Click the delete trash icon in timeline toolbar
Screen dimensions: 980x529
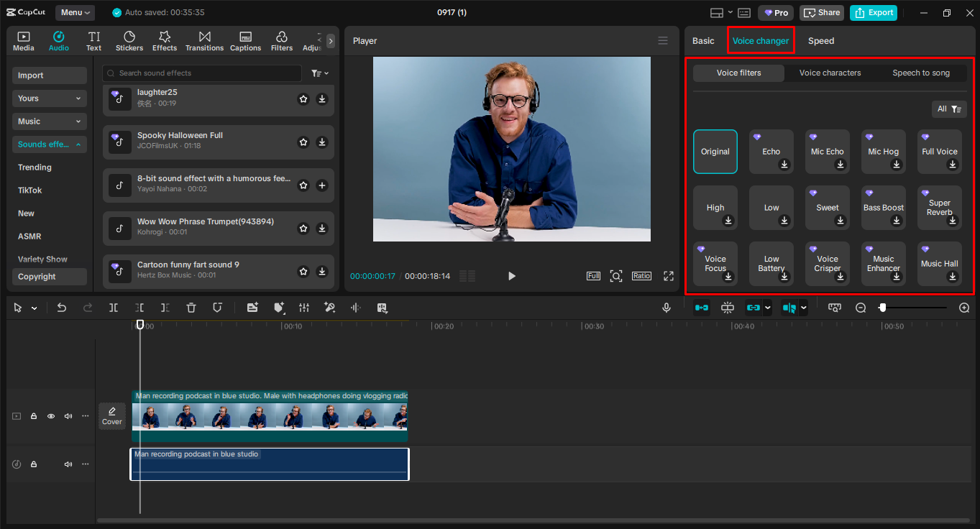click(191, 308)
